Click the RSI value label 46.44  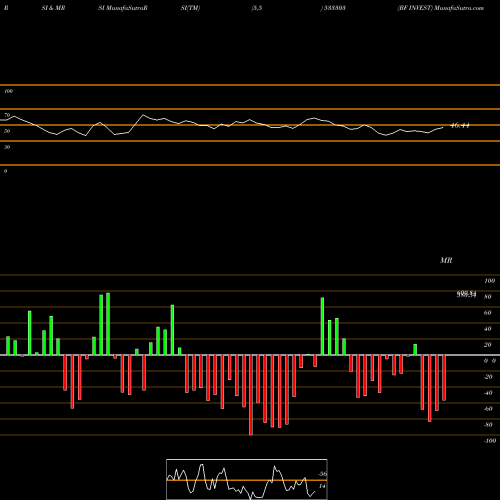[x=460, y=126]
